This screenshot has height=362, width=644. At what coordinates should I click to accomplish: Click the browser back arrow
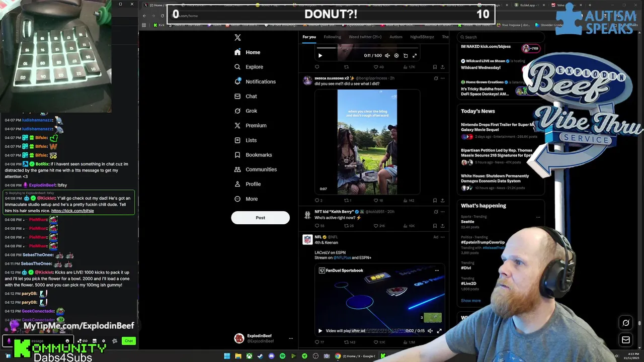coord(144,16)
